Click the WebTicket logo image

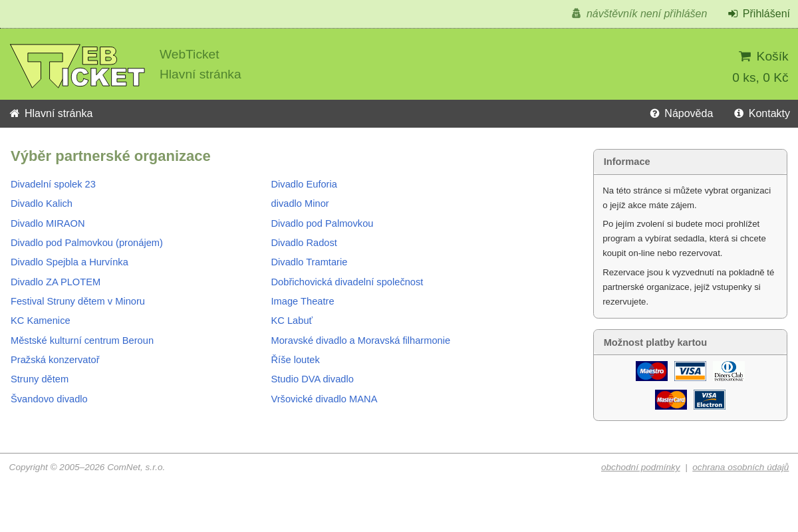tap(78, 66)
